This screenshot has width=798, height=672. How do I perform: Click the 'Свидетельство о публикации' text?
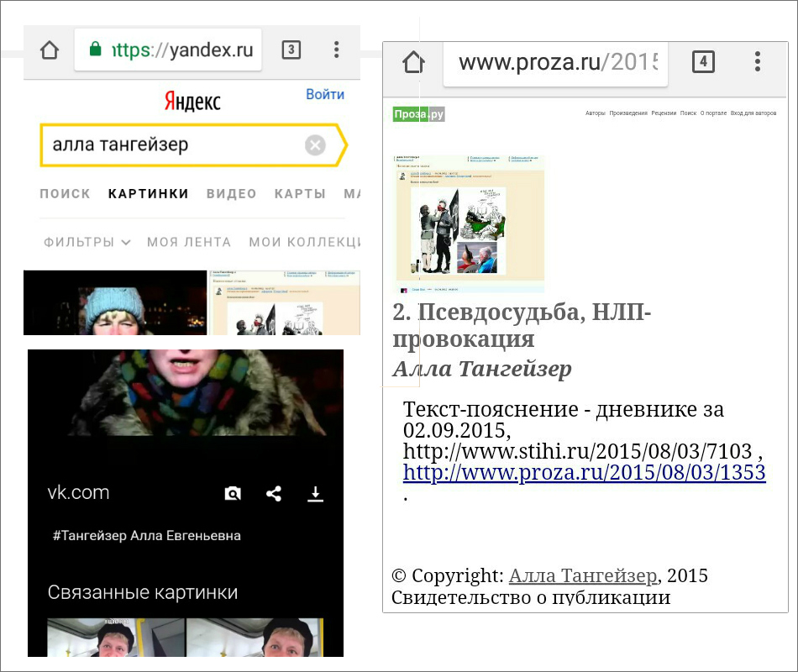[x=531, y=597]
